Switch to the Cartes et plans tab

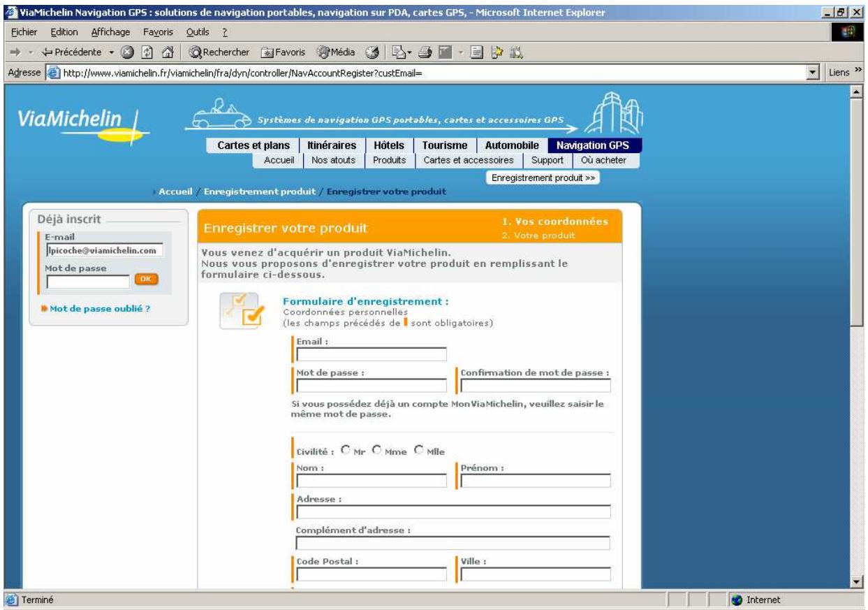click(253, 145)
